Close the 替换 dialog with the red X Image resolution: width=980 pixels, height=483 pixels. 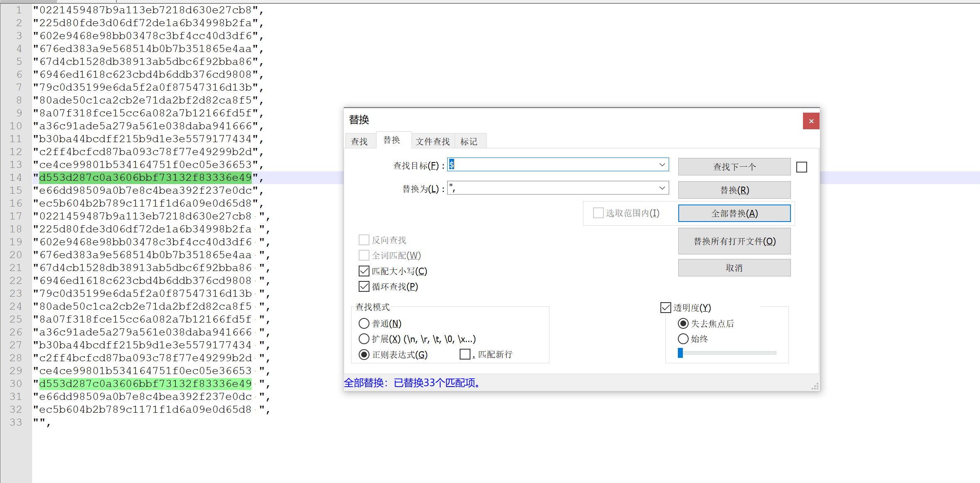811,121
